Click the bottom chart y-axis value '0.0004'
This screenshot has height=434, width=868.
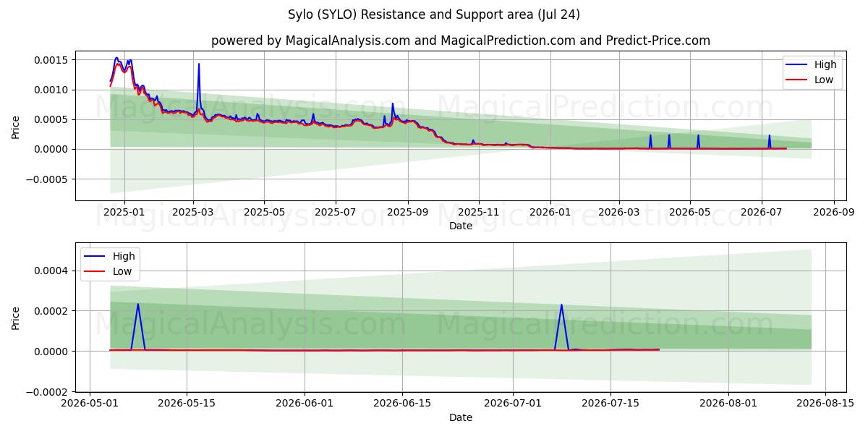point(52,271)
